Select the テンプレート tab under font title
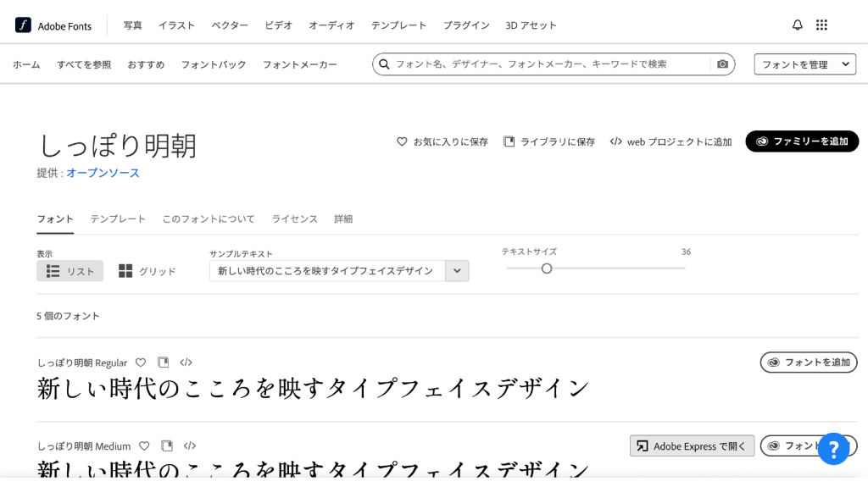This screenshot has width=868, height=487. click(118, 219)
